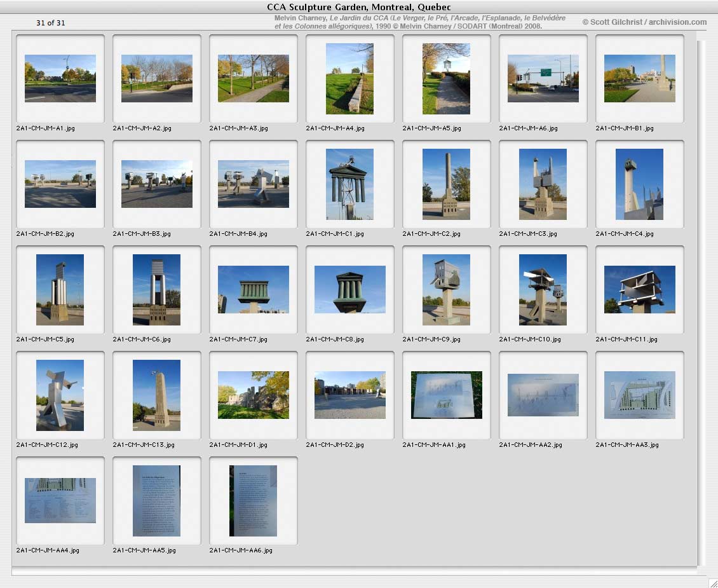Select thumbnail 2A1-CM-JM-D1.jpg
This screenshot has width=718, height=588.
click(254, 395)
